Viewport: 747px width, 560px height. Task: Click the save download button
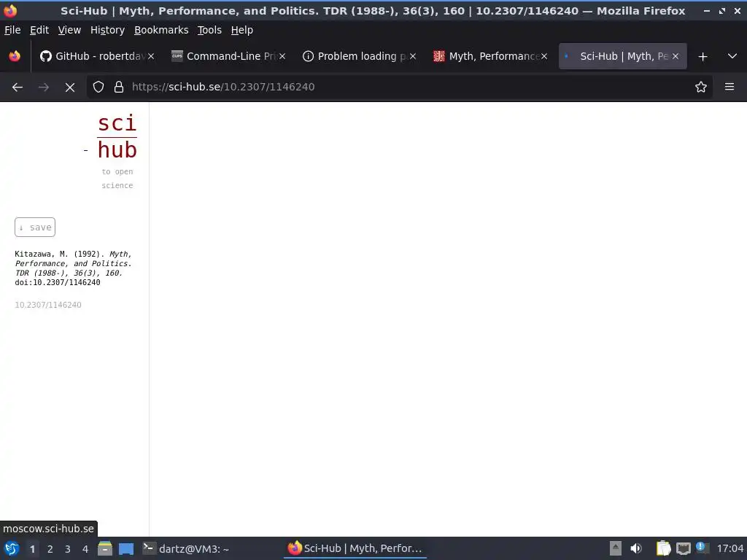tap(35, 227)
